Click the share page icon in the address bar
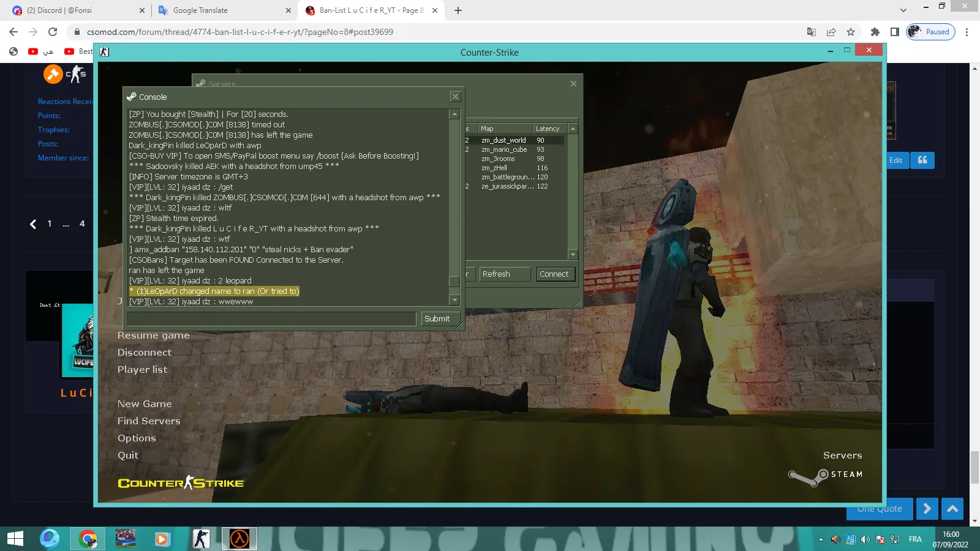The width and height of the screenshot is (980, 551). coord(831,32)
